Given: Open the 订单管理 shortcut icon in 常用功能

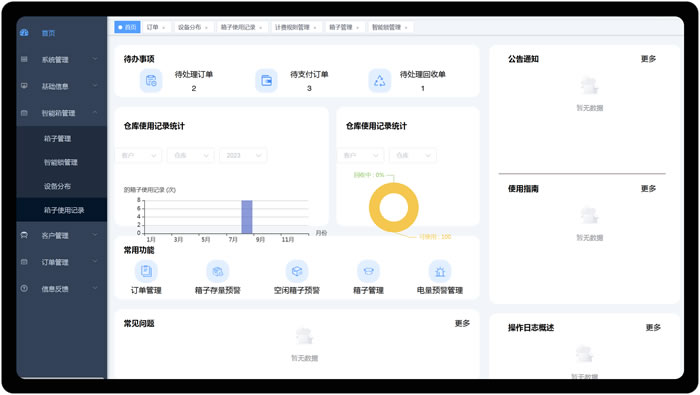Looking at the screenshot, I should point(146,271).
